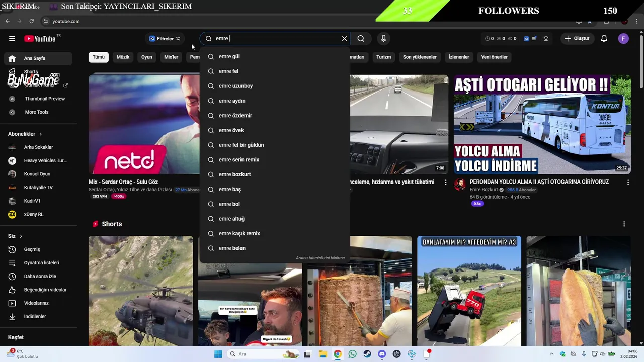Open İndirilenler downloads
The width and height of the screenshot is (644, 362).
pyautogui.click(x=38, y=316)
